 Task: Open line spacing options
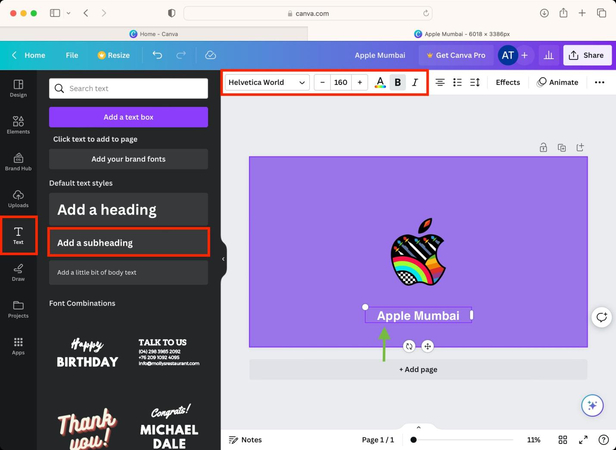pyautogui.click(x=475, y=83)
